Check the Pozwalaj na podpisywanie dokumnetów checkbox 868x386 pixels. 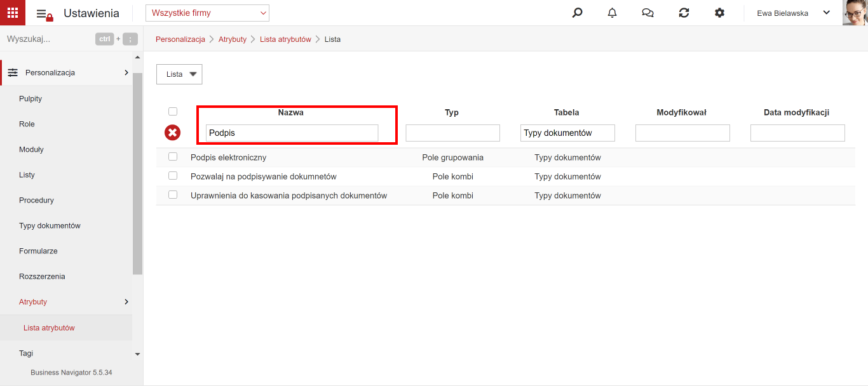pyautogui.click(x=173, y=176)
